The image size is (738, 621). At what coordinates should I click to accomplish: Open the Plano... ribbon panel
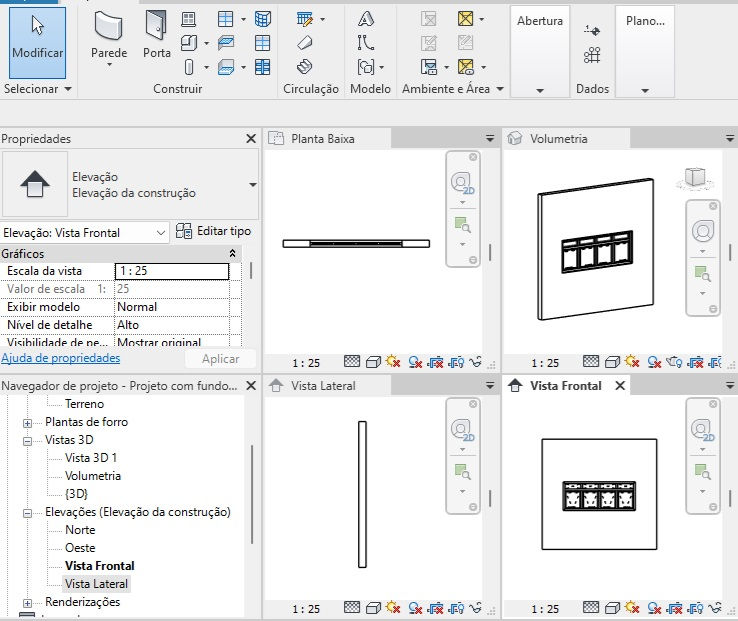(645, 51)
